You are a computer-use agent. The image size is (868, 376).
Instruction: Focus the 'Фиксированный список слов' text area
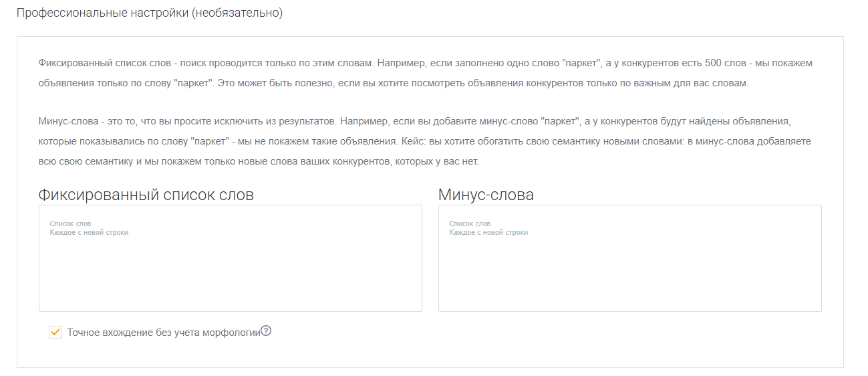(x=230, y=268)
